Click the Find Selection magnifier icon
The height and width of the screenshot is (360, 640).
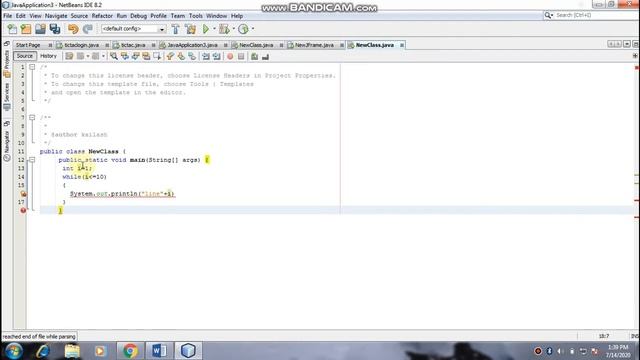[114, 56]
